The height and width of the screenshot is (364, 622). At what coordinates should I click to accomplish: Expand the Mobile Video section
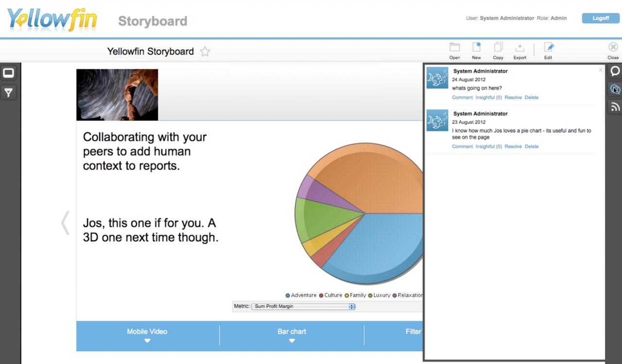[x=147, y=335]
